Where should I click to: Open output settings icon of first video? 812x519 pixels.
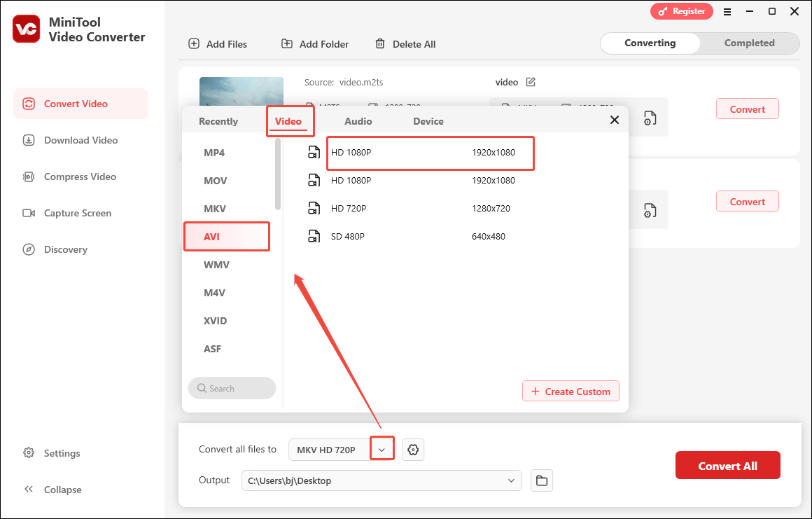(650, 118)
